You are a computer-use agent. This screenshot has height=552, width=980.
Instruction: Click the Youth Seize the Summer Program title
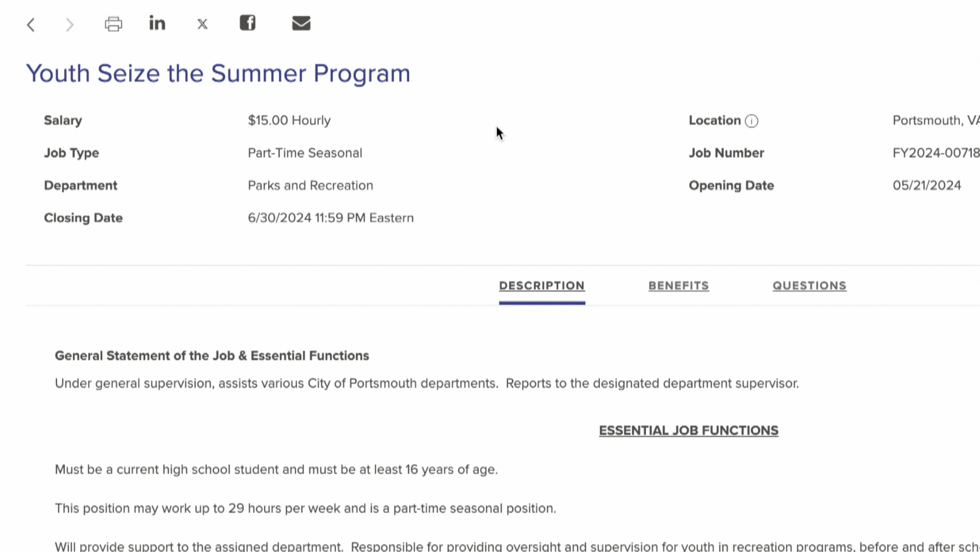click(x=218, y=73)
